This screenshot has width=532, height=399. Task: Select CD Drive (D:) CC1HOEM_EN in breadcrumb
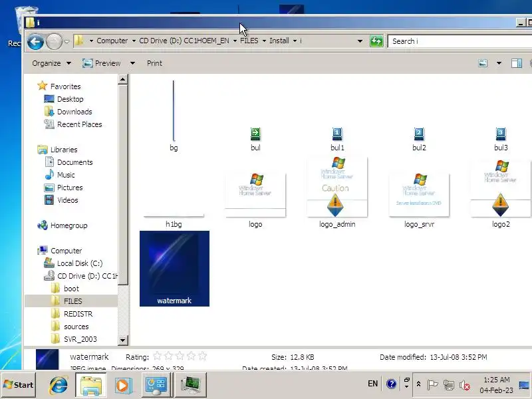(184, 41)
